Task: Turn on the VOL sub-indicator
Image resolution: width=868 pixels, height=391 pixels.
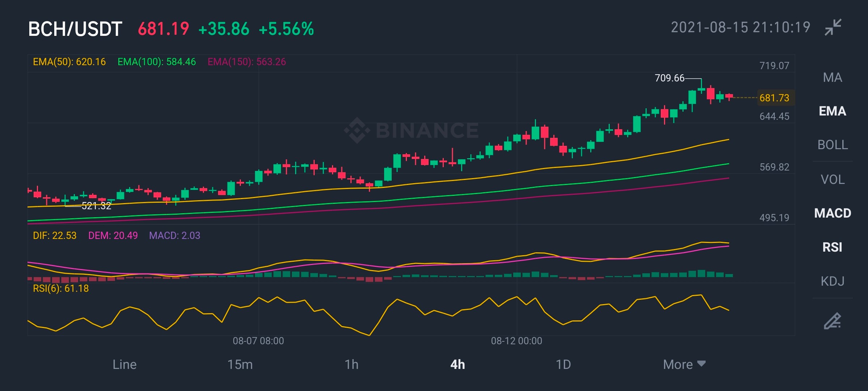Action: pyautogui.click(x=833, y=179)
